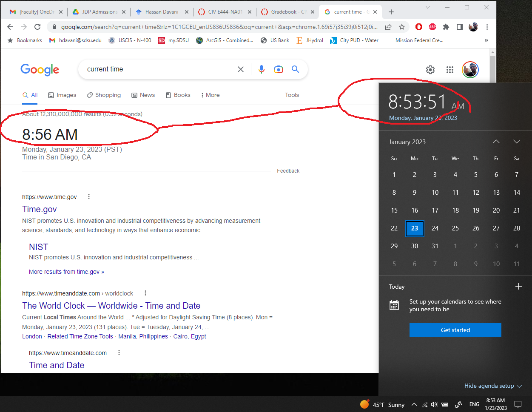Click the voice search microphone icon
Image resolution: width=532 pixels, height=412 pixels.
[x=262, y=69]
